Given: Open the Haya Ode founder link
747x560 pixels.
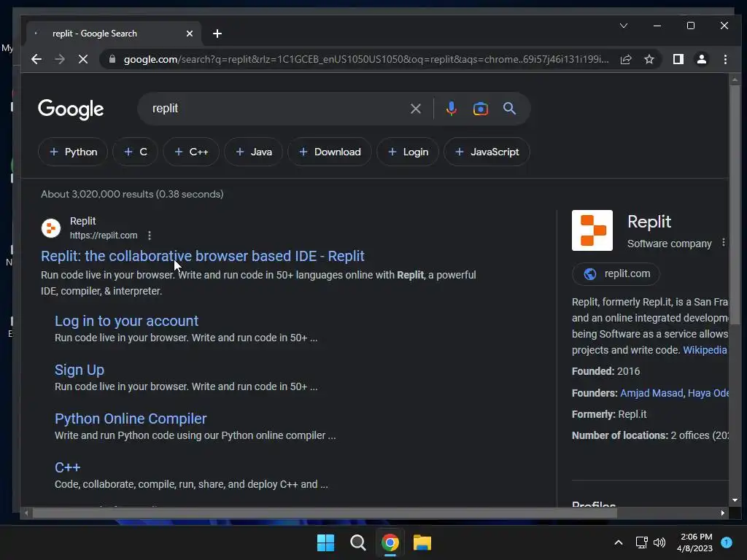Looking at the screenshot, I should pyautogui.click(x=708, y=393).
